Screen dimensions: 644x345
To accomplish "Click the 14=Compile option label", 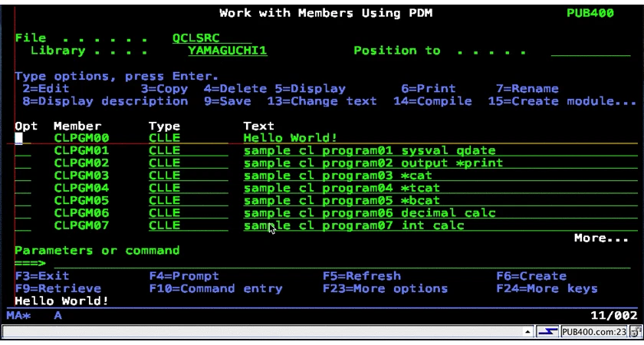I will pos(432,101).
